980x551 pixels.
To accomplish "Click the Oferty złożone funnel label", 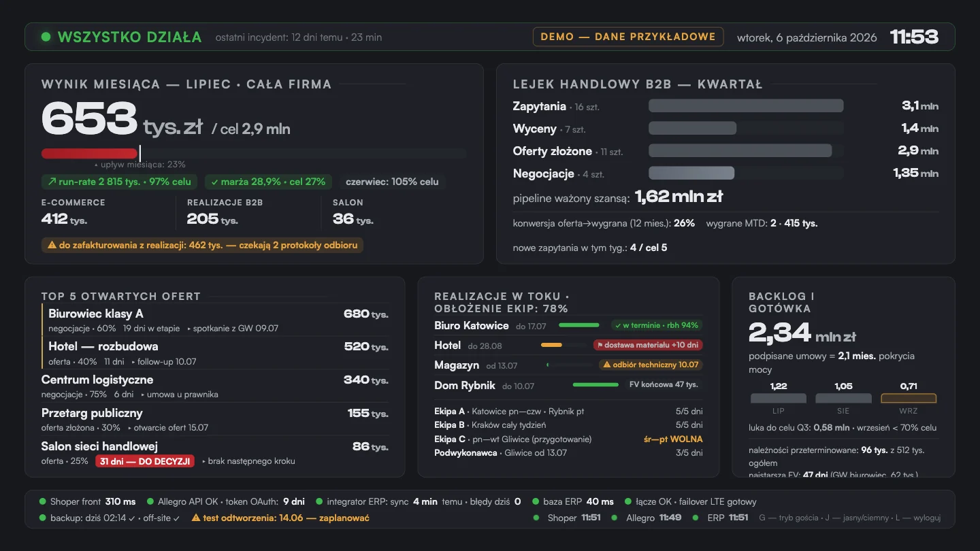I will (x=553, y=151).
